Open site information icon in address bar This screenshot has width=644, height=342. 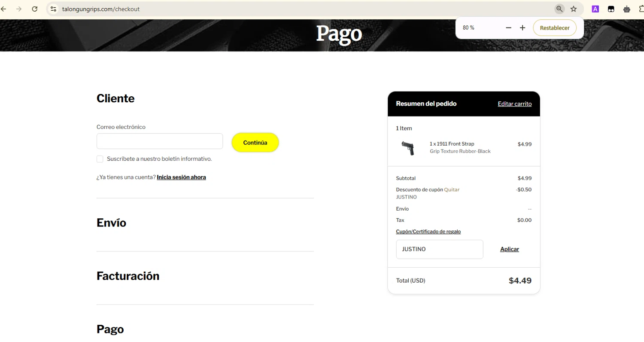click(53, 9)
